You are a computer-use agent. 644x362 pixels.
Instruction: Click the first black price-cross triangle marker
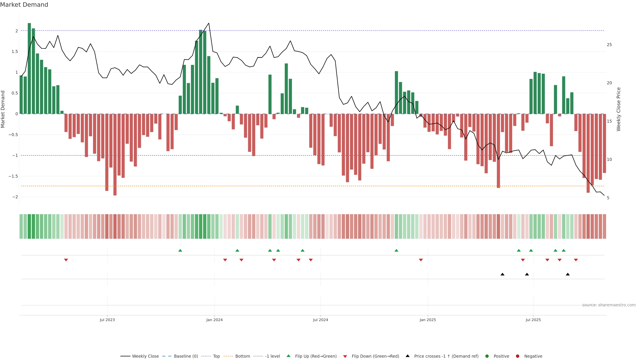pos(502,274)
